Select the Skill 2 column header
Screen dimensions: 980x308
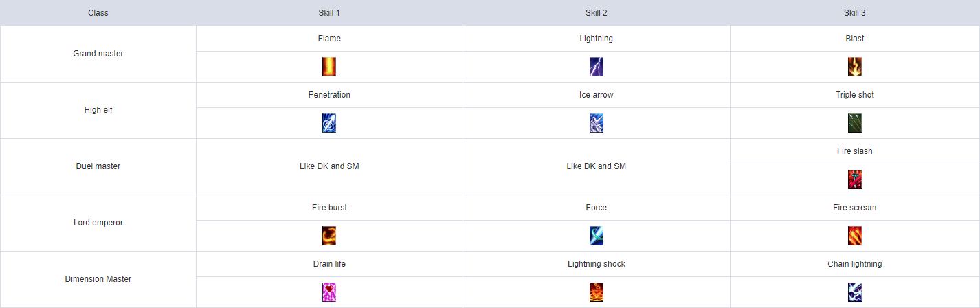click(x=597, y=13)
